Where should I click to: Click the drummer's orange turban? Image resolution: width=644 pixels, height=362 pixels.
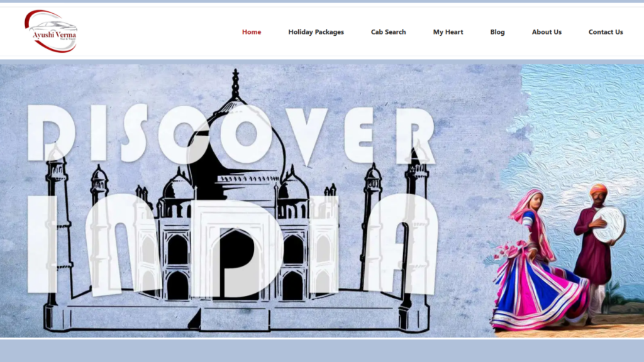599,188
